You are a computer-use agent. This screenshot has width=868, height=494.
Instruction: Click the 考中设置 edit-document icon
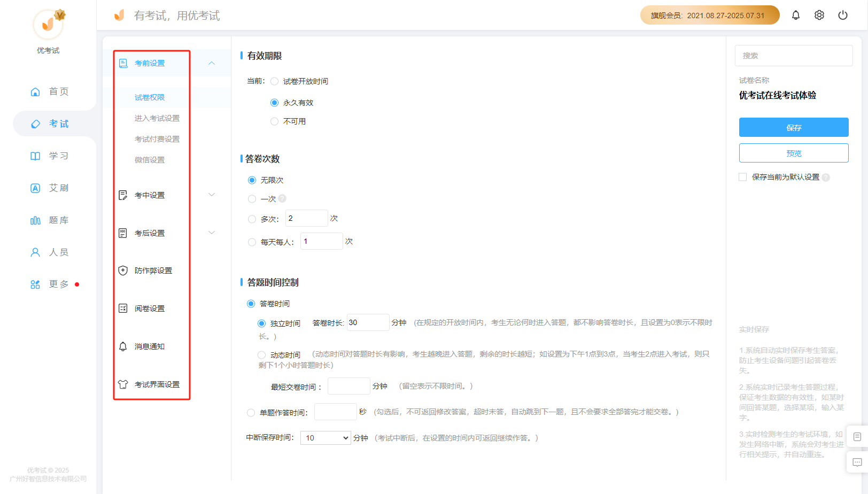tap(123, 195)
